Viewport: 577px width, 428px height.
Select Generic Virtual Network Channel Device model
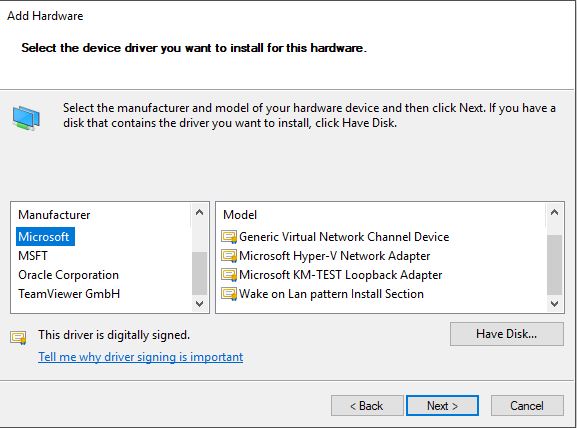[x=344, y=237]
